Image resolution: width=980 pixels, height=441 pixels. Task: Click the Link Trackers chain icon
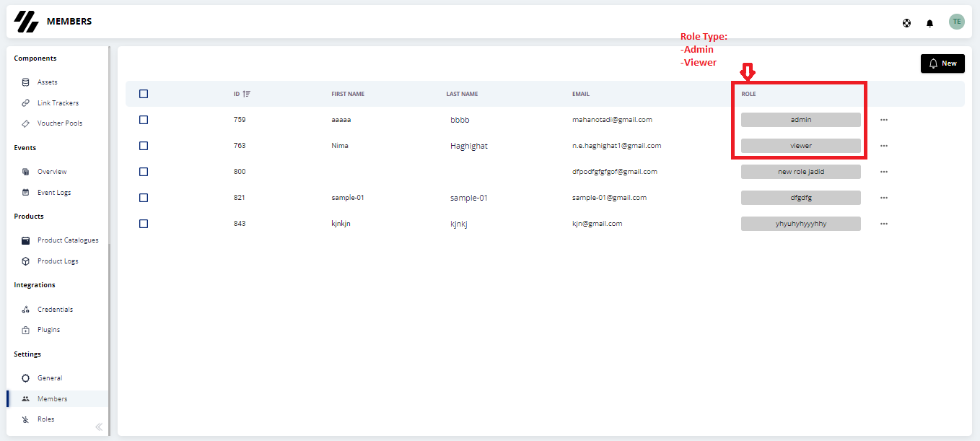click(26, 103)
